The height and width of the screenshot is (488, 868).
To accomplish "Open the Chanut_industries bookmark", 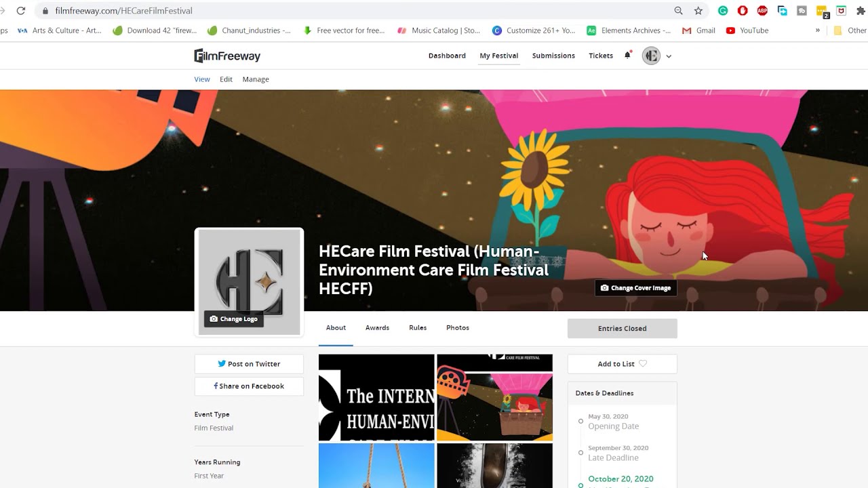I will [x=249, y=30].
